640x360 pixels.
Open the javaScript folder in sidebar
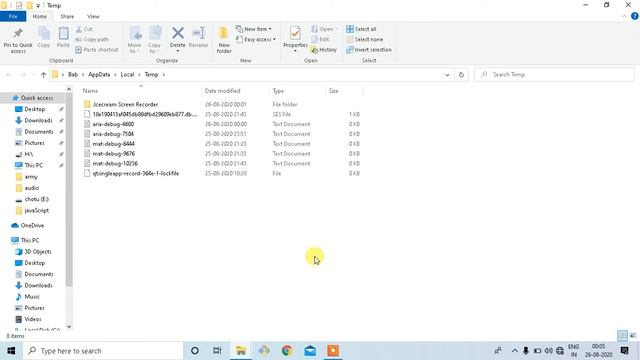click(36, 210)
